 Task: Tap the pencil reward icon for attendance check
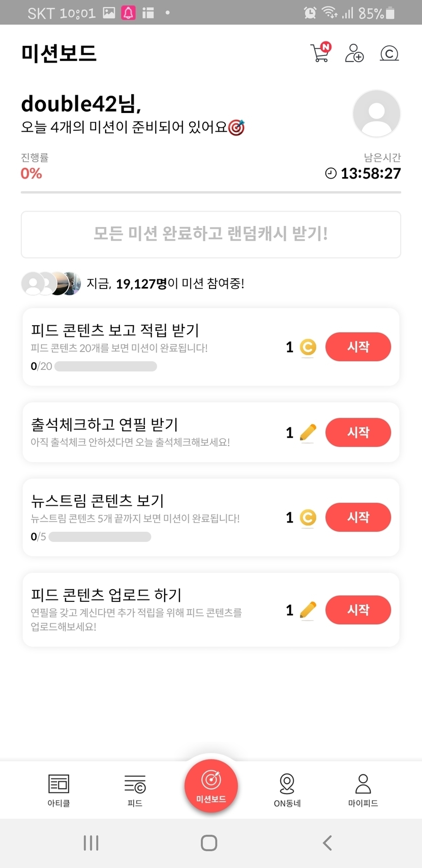308,432
